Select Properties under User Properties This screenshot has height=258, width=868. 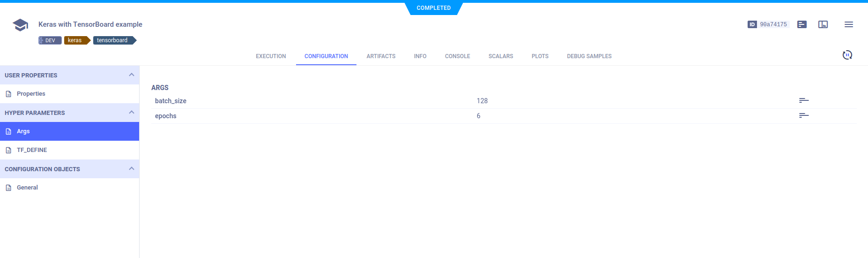coord(31,94)
